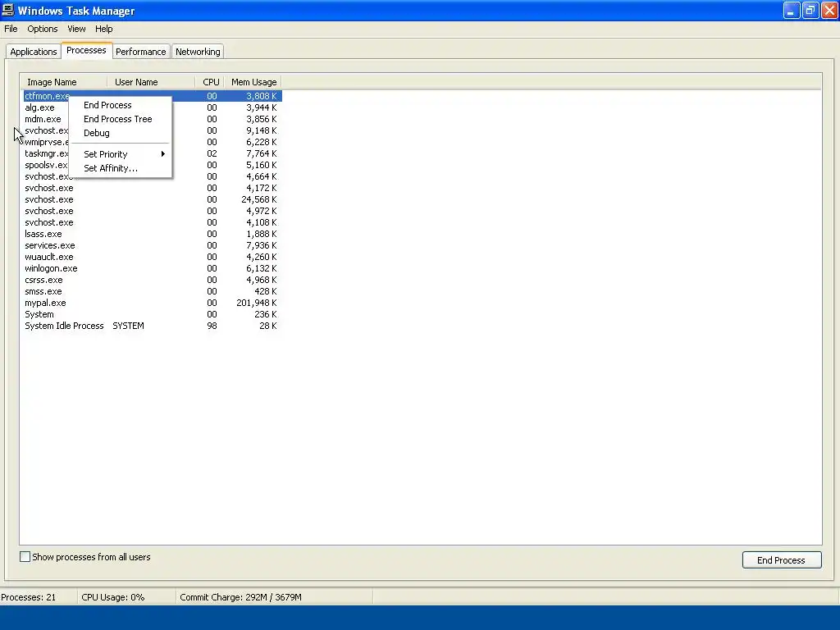Select the wuauclt.exe process

(152, 257)
